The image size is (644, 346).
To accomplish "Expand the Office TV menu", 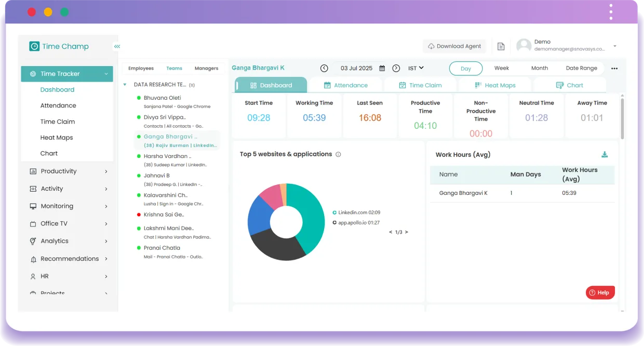I will tap(106, 224).
